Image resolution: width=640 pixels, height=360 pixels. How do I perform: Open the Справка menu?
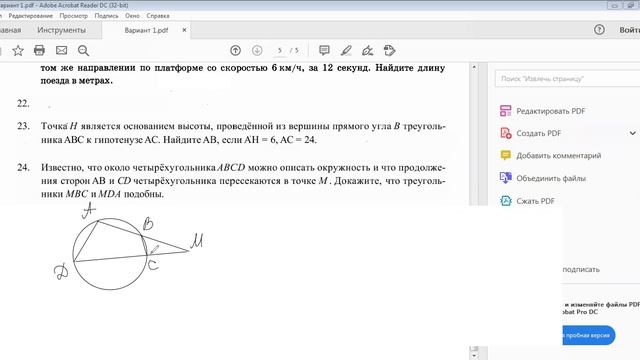[158, 16]
